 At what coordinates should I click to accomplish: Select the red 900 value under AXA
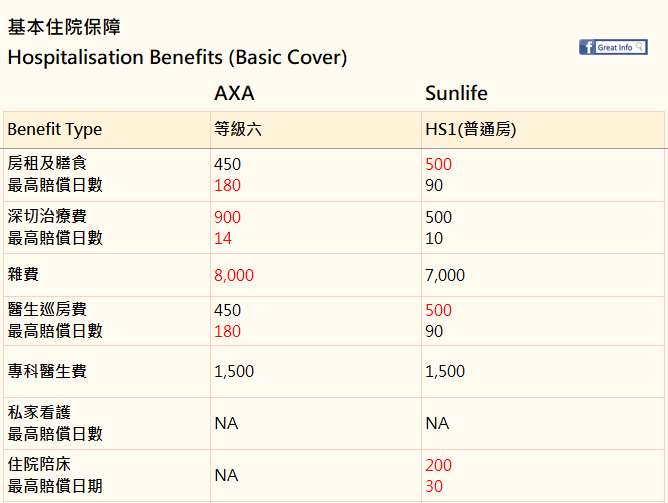tap(227, 217)
